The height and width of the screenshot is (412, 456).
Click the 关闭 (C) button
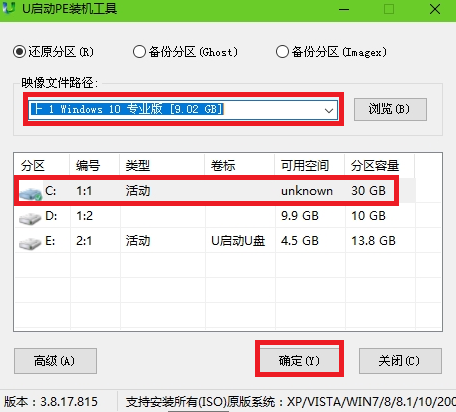400,361
